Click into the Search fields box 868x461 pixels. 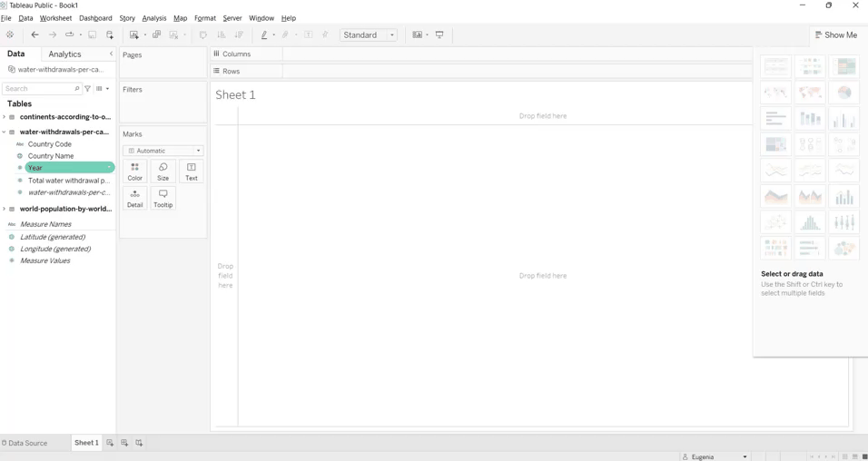pyautogui.click(x=42, y=89)
